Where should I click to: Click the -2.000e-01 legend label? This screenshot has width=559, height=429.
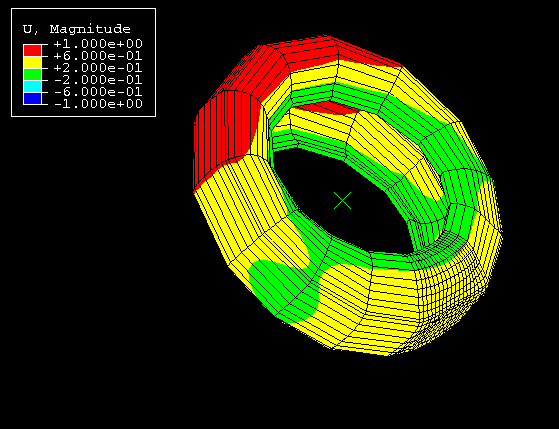pos(98,80)
